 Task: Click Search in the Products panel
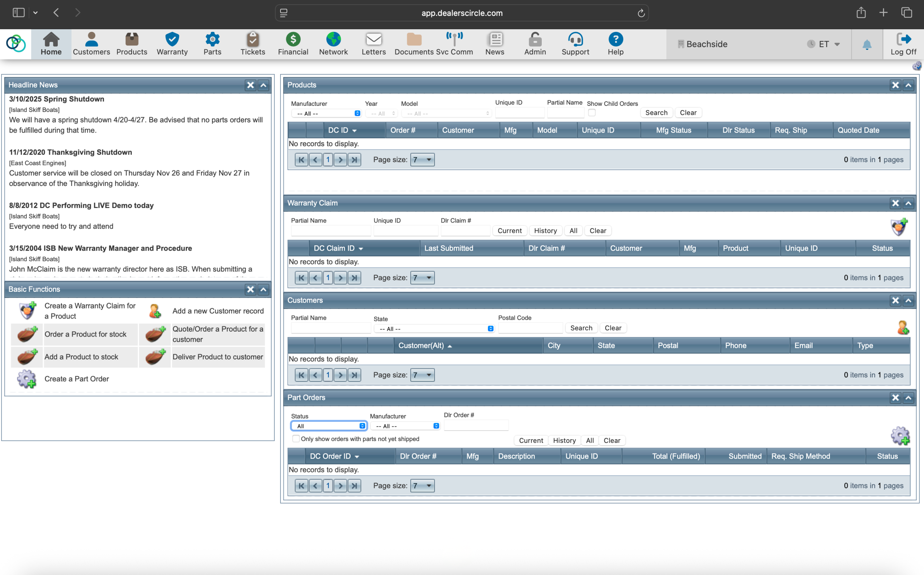[x=656, y=113]
